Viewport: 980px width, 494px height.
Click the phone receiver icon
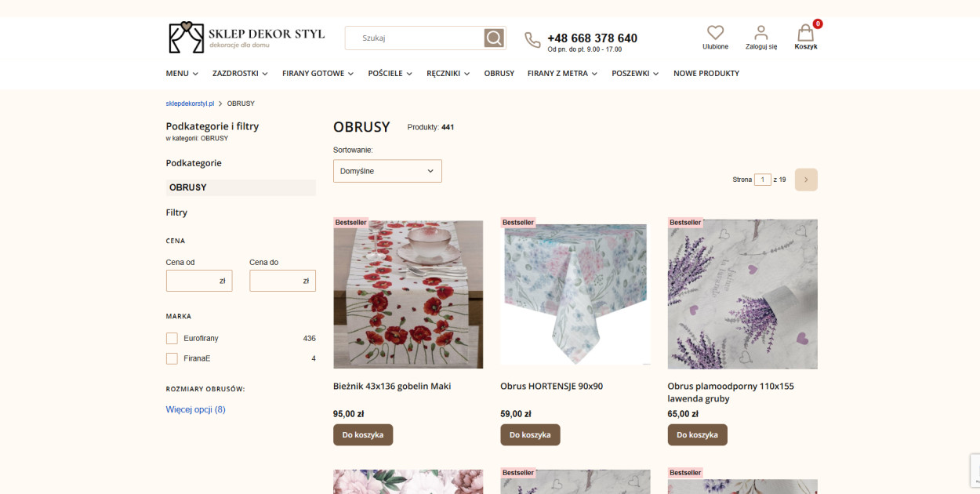(533, 38)
